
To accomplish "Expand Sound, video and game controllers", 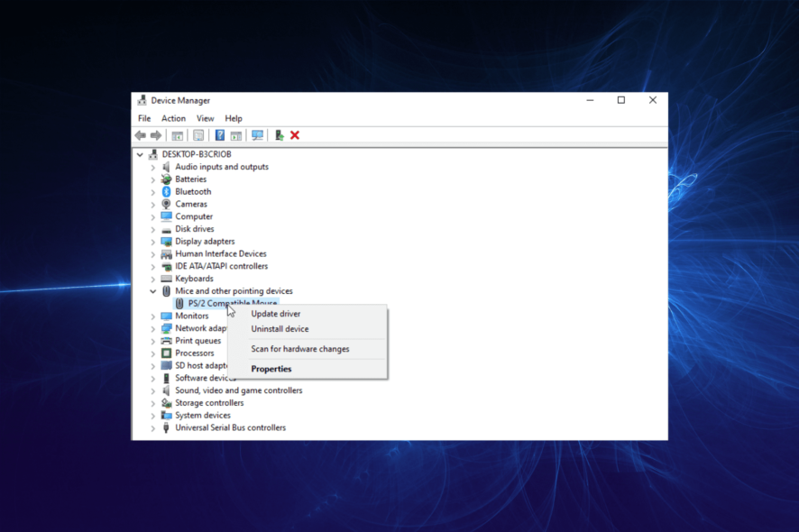I will click(x=153, y=390).
